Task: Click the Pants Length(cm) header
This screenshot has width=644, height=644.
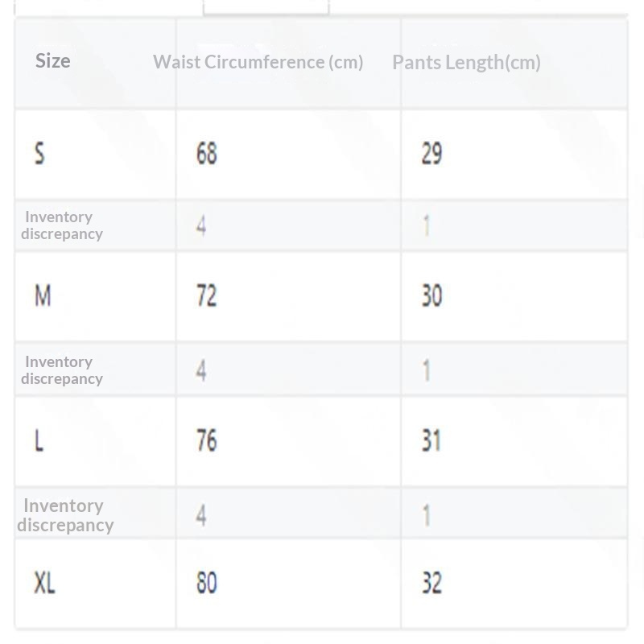Action: pyautogui.click(x=467, y=63)
